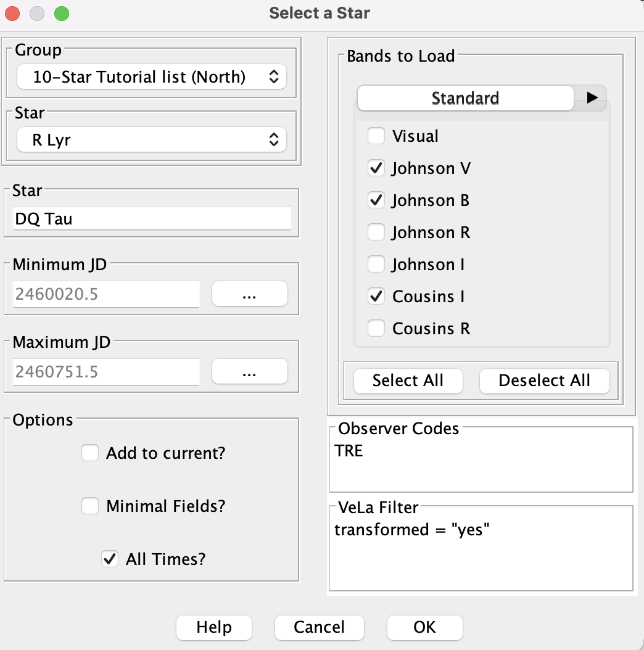Screen dimensions: 644x650
Task: Open the Group dropdown list
Action: [151, 76]
